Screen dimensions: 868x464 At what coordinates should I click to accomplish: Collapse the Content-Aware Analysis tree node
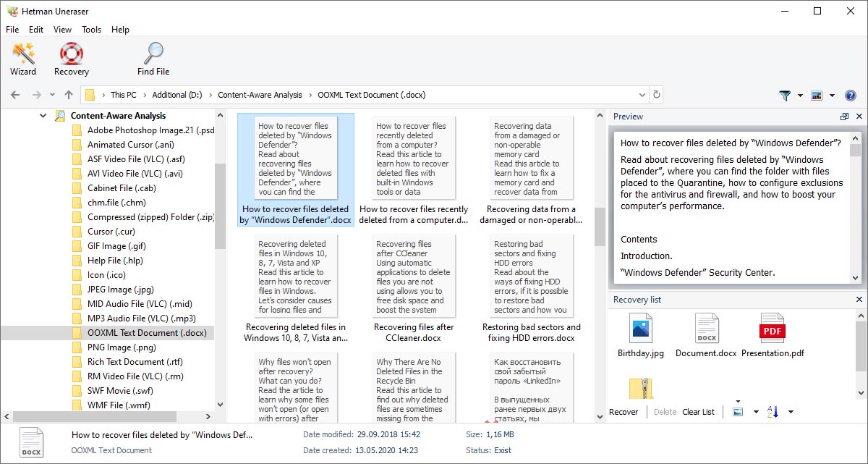point(43,116)
